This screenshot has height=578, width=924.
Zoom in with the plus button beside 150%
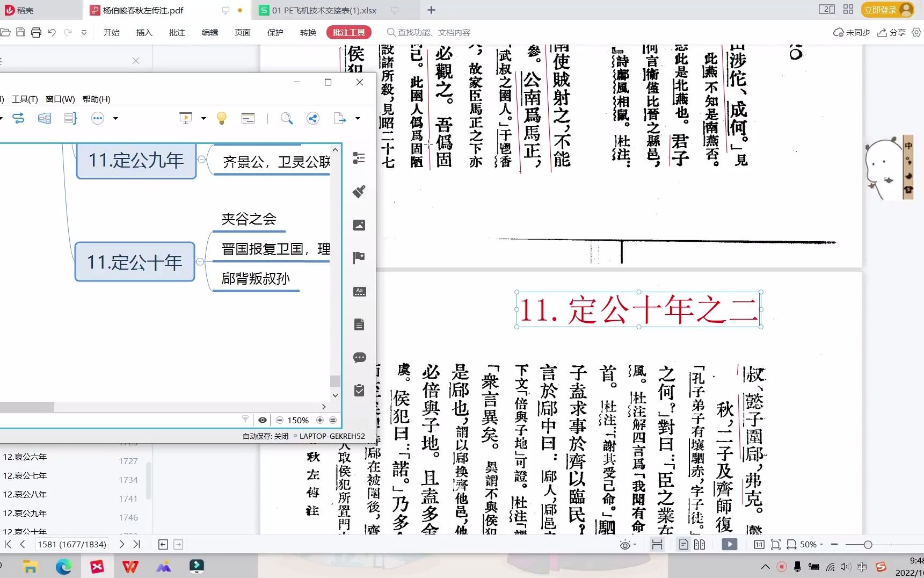click(x=320, y=420)
